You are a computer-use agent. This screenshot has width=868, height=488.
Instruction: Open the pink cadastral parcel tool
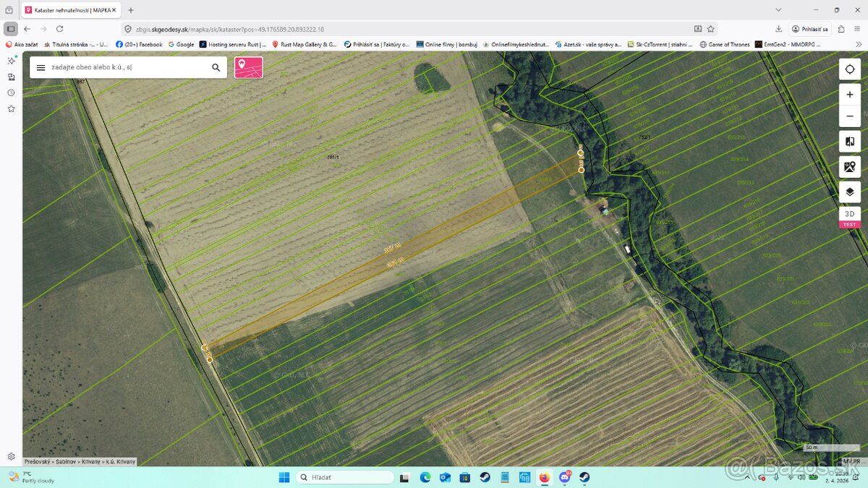pos(248,67)
